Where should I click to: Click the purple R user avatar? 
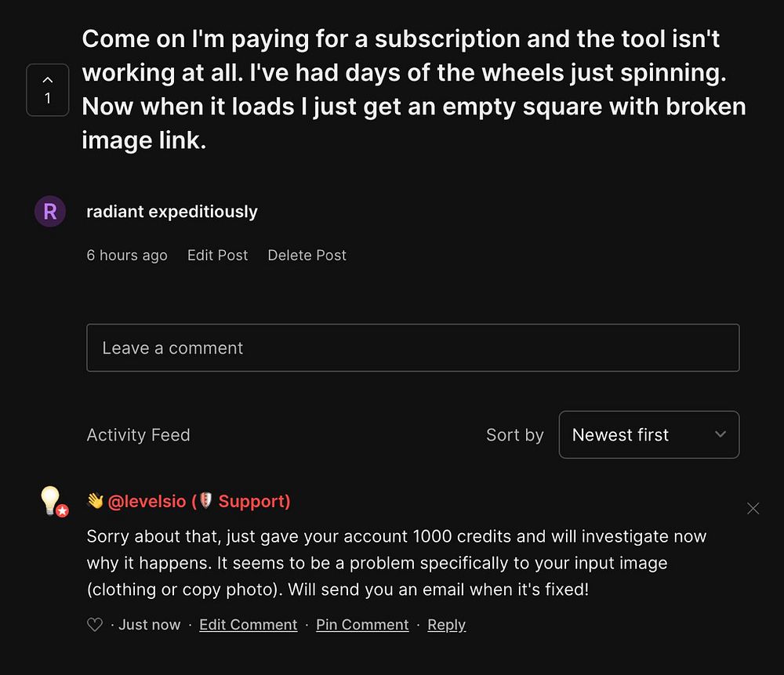click(50, 212)
